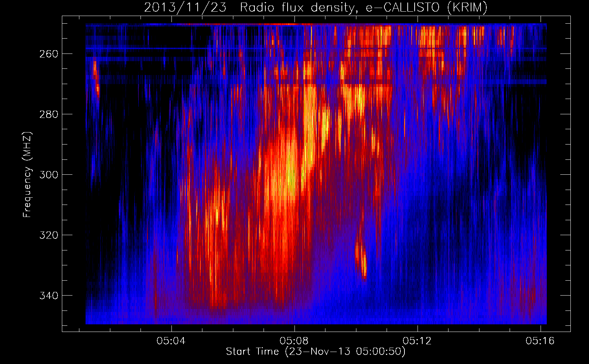
Task: Click the 05:08 time tick label
Action: pyautogui.click(x=294, y=341)
